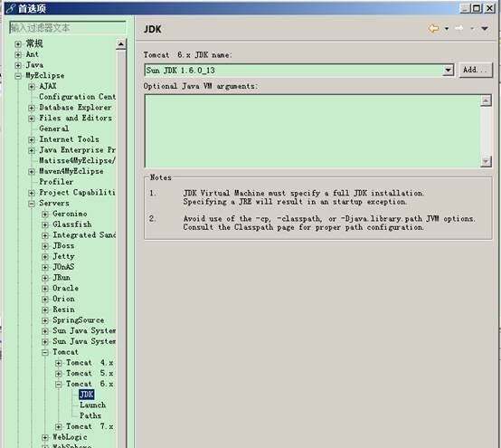
Task: Maximize the 首选项 preferences window
Action: [x=477, y=8]
